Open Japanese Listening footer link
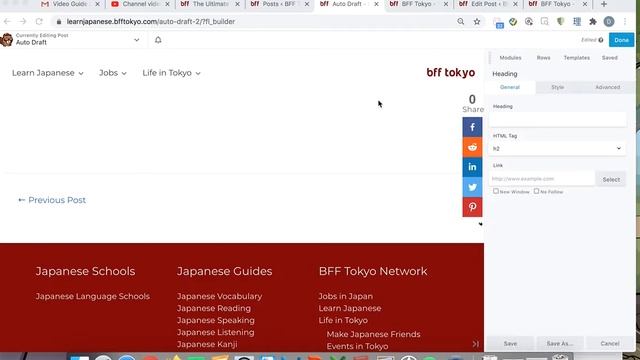The height and width of the screenshot is (360, 640). point(216,332)
